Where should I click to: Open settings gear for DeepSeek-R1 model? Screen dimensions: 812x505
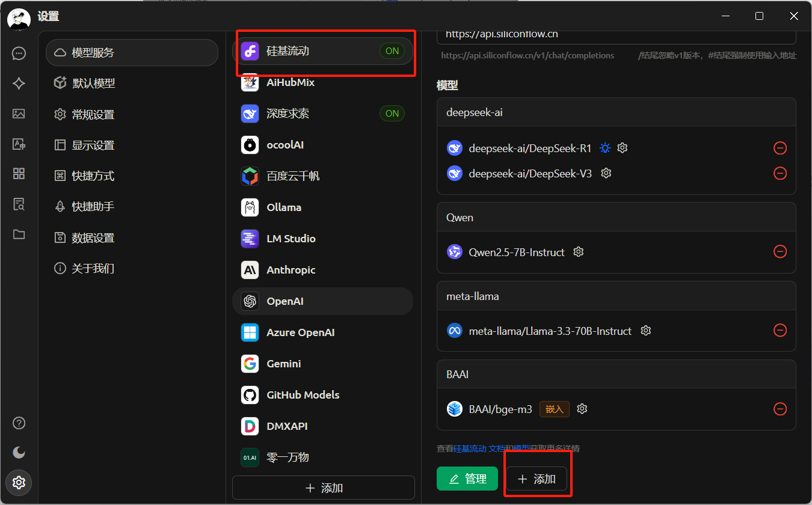pyautogui.click(x=623, y=148)
